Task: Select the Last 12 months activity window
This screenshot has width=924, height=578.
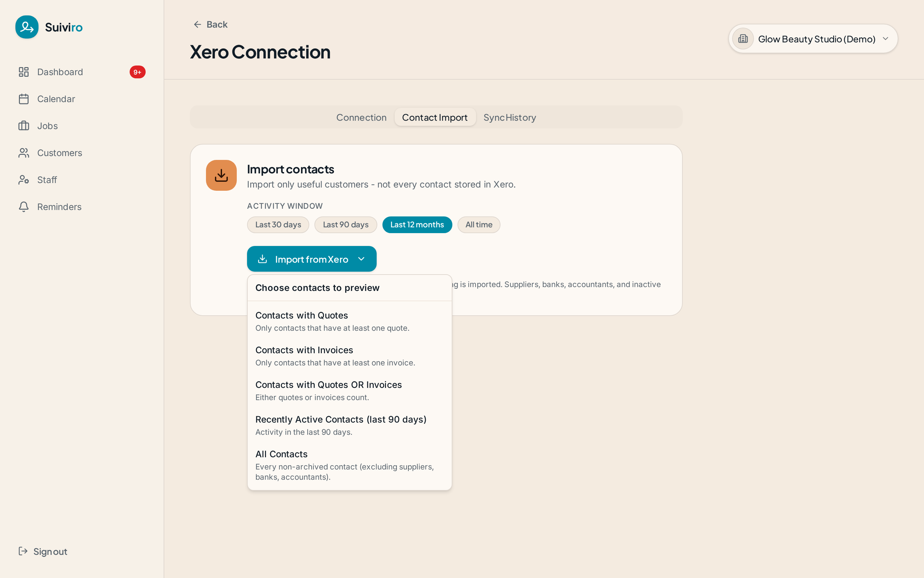Action: click(x=417, y=225)
